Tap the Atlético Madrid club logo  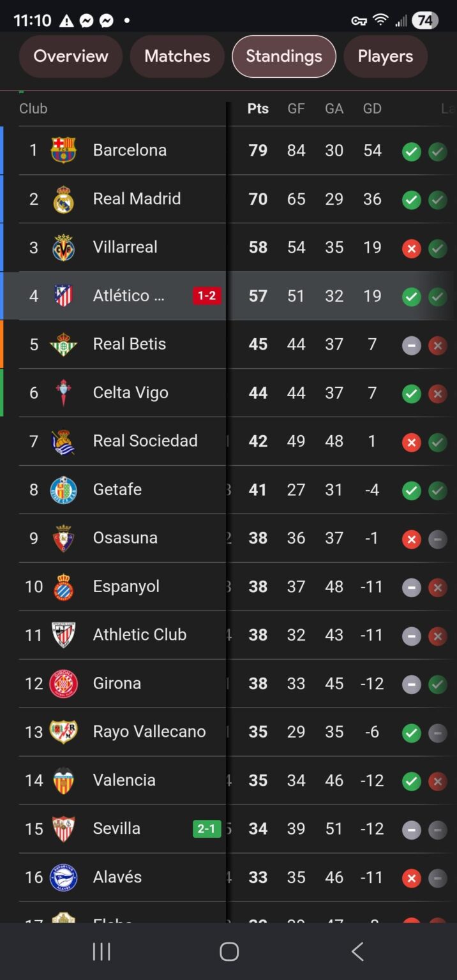click(x=63, y=295)
